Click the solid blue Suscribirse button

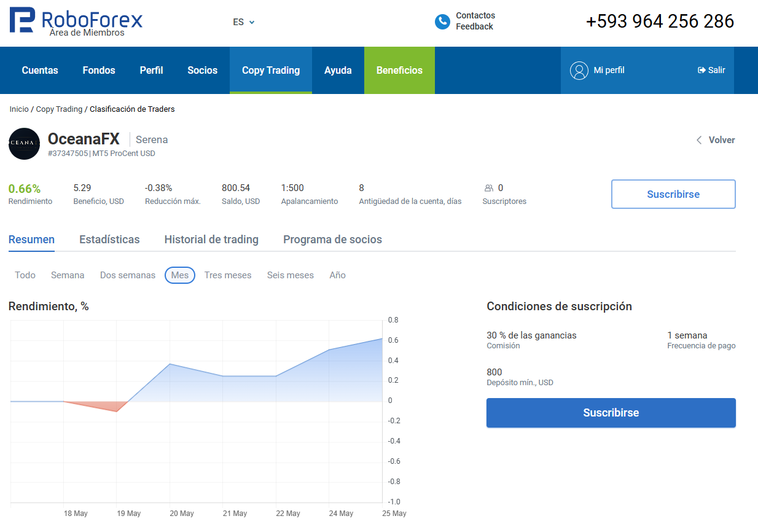611,413
